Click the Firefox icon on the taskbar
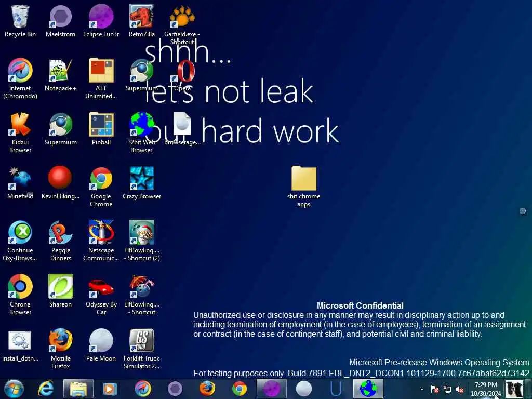Viewport: 532px width, 399px height. coord(207,389)
